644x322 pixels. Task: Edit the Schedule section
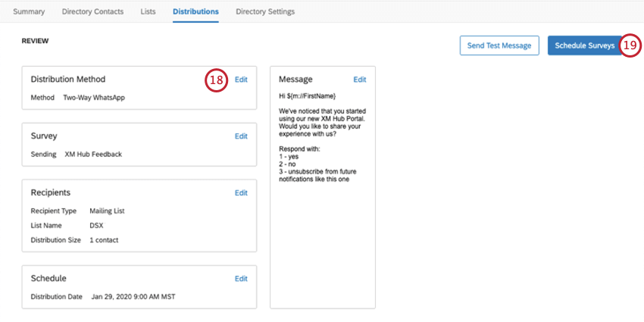[241, 279]
